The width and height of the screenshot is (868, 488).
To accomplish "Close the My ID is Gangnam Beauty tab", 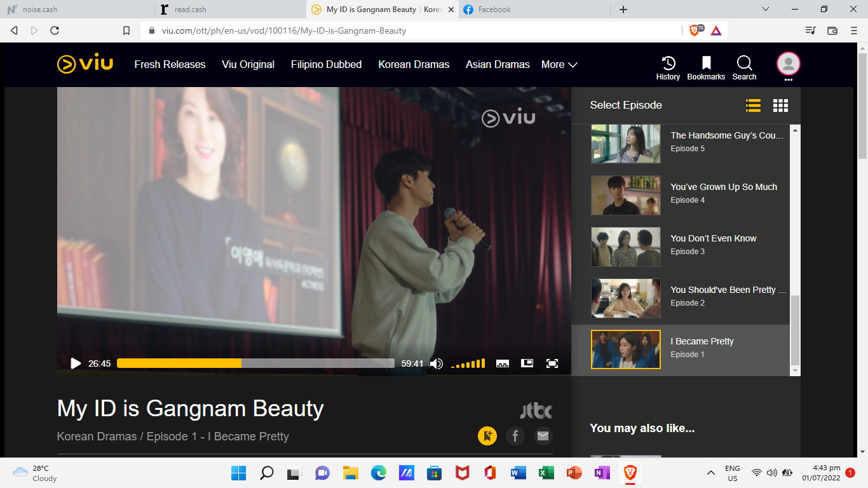I will click(451, 10).
